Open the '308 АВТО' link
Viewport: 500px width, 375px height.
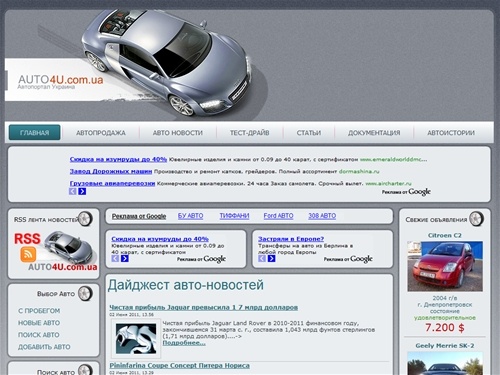[x=322, y=216]
